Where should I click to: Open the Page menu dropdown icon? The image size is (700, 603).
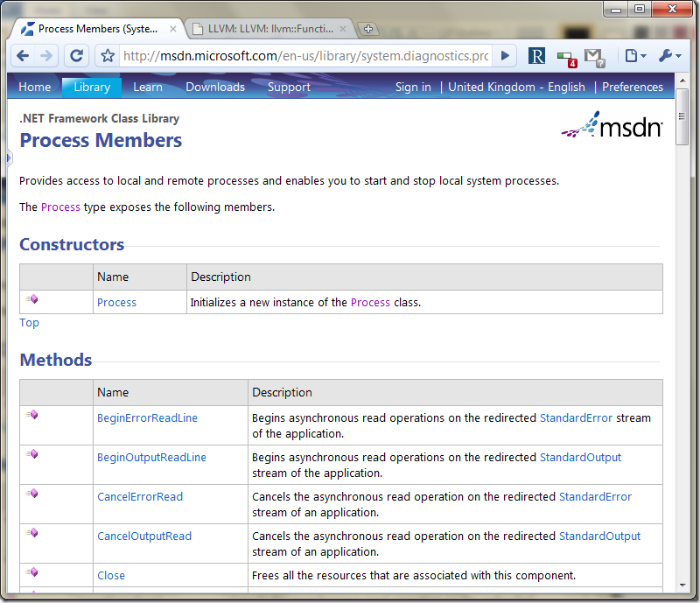(636, 56)
